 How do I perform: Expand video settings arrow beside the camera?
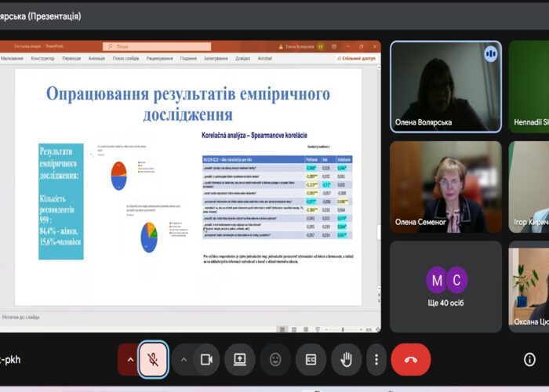[x=184, y=360]
